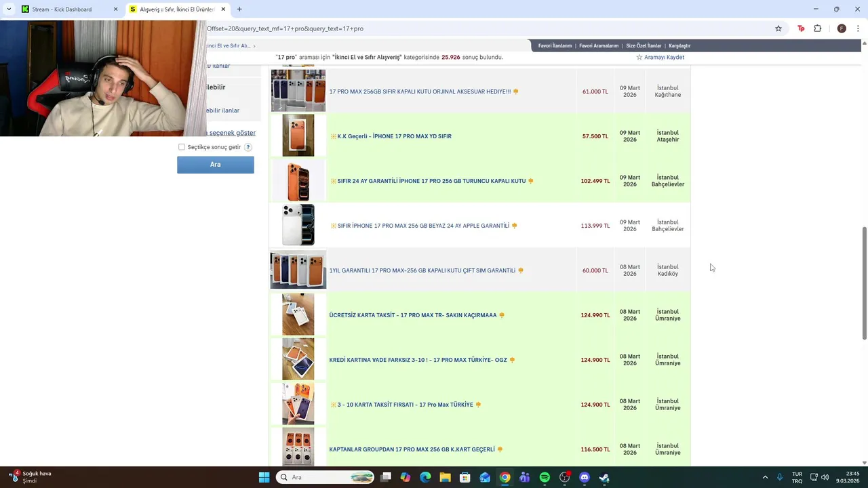Viewport: 868px width, 488px height.
Task: Click the Windows Start button
Action: 264,477
